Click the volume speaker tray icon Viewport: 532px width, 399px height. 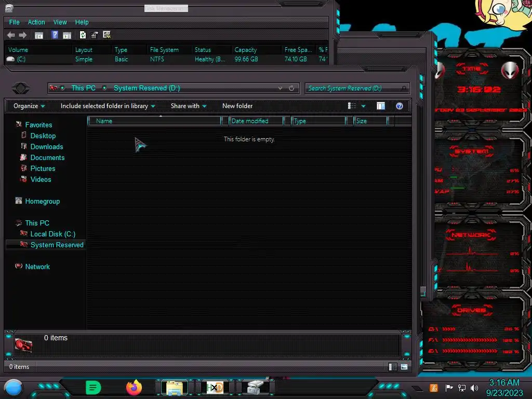coord(474,388)
